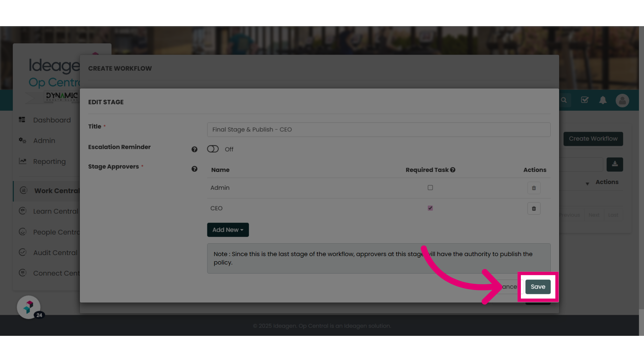Image resolution: width=644 pixels, height=362 pixels.
Task: Click the 'Admin' approver name
Action: point(220,188)
